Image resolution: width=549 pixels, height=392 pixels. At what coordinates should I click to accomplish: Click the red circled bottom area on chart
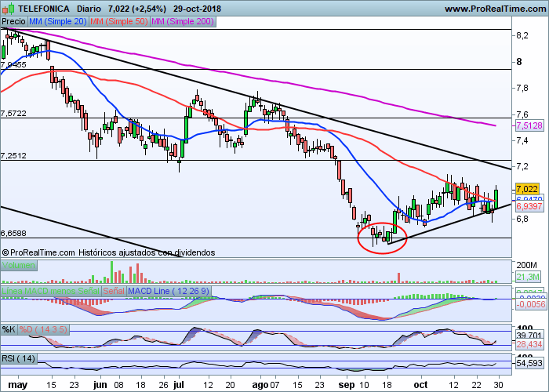coord(382,238)
